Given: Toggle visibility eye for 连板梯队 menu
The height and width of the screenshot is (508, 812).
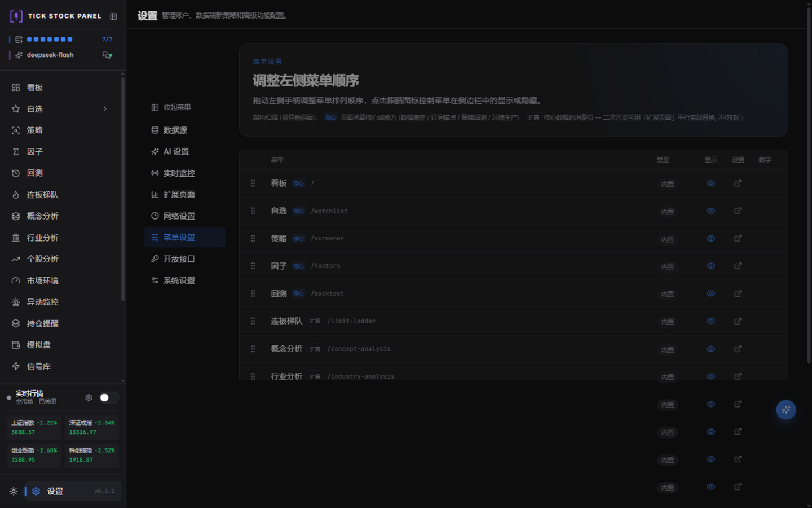Looking at the screenshot, I should coord(710,321).
